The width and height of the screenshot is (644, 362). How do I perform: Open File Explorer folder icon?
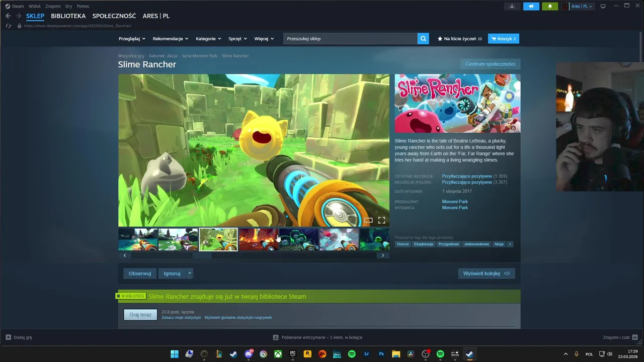pos(396,354)
